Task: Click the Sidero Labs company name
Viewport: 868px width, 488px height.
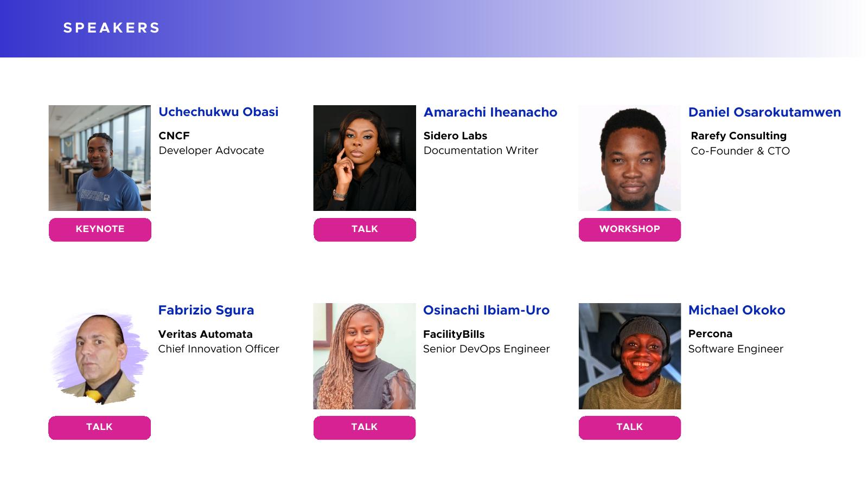Action: tap(455, 136)
